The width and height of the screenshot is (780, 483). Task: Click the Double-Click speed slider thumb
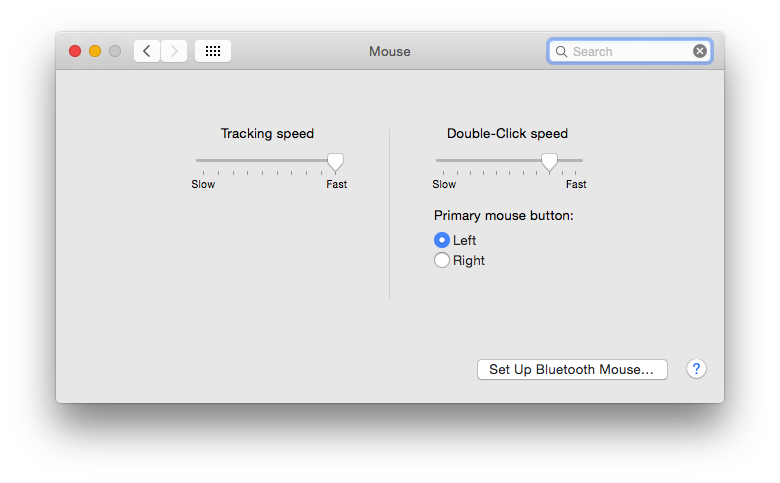tap(549, 161)
